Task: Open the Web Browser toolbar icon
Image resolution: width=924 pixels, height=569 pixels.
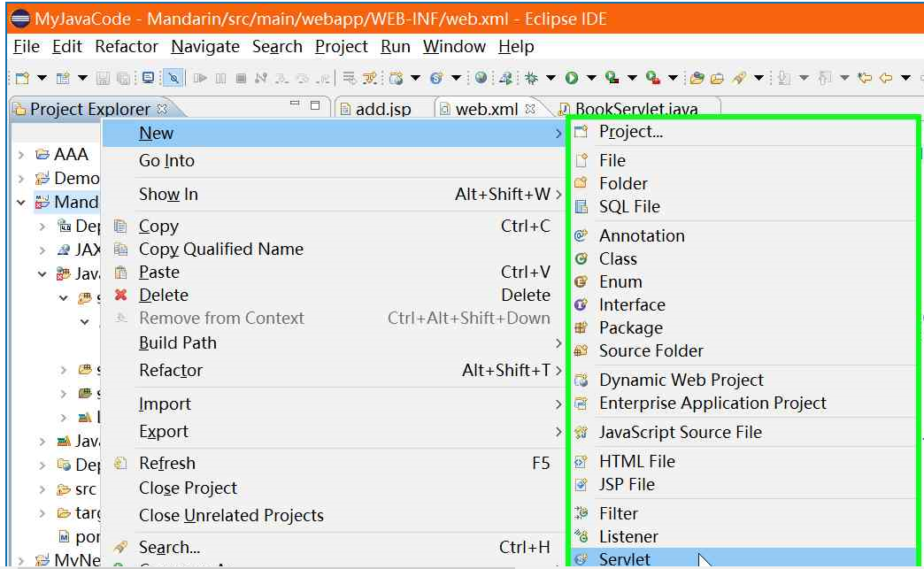Action: point(481,78)
